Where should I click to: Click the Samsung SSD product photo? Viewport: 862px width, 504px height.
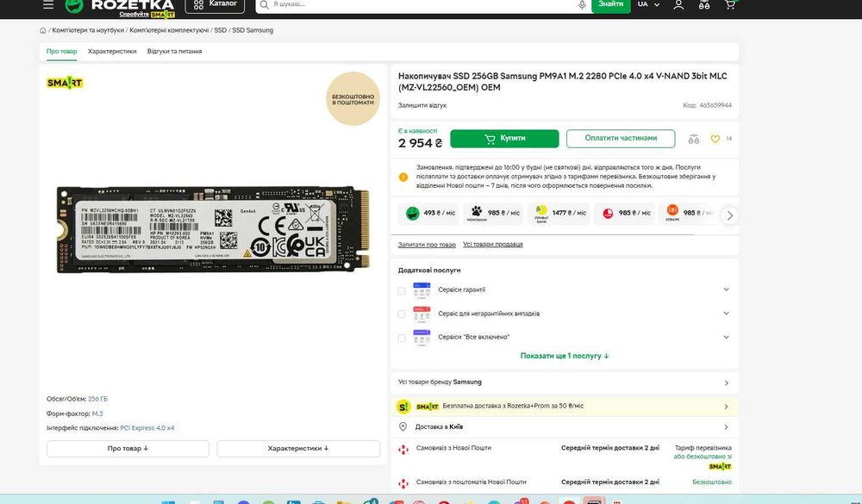coord(213,230)
